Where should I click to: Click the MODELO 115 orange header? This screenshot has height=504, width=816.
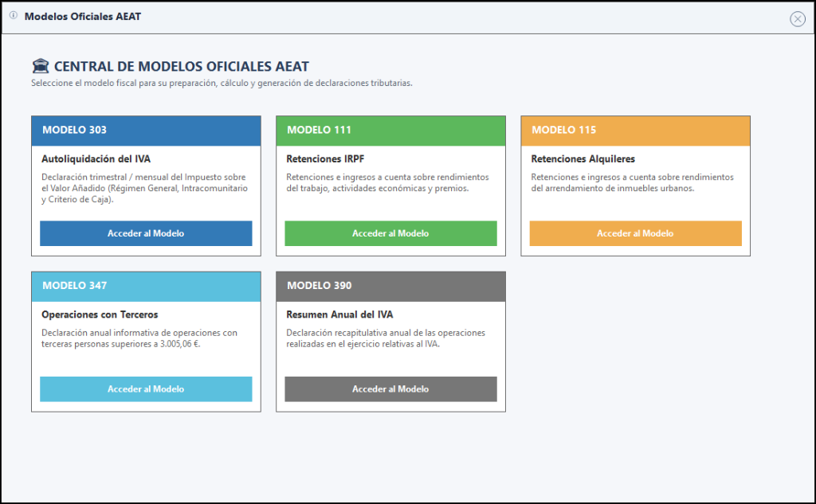coord(635,131)
